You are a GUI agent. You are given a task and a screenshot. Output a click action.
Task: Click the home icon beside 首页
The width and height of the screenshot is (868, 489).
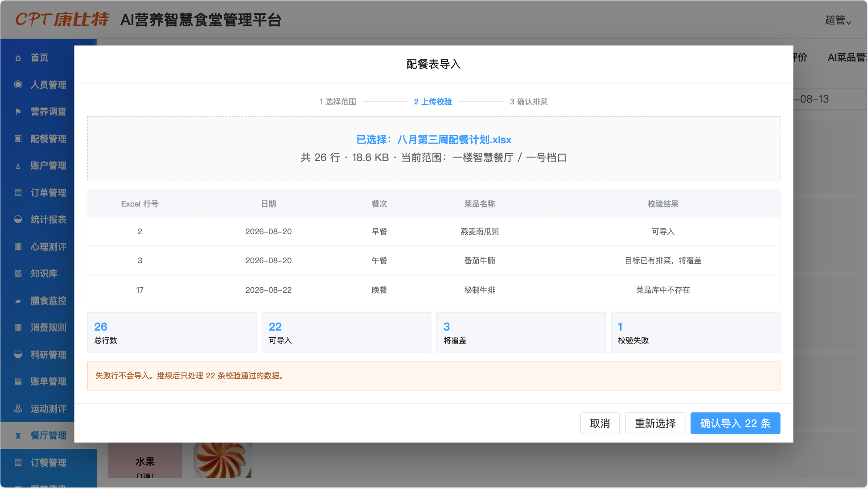tap(18, 58)
